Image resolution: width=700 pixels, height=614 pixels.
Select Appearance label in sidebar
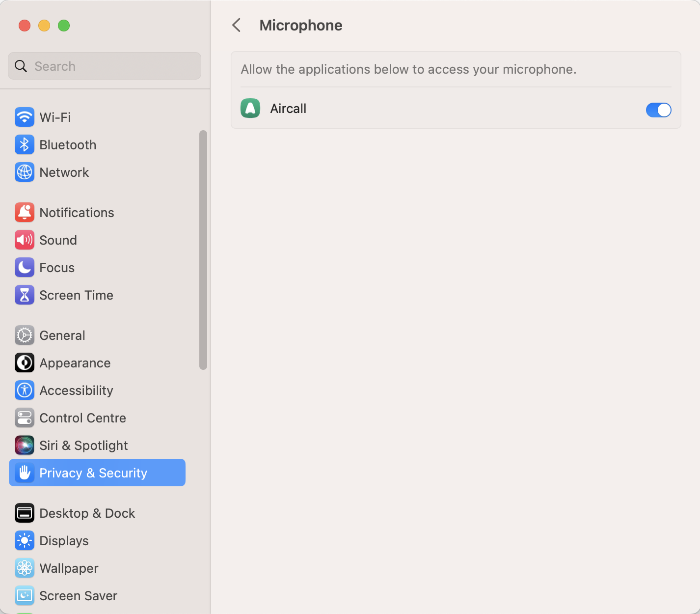[x=75, y=363]
